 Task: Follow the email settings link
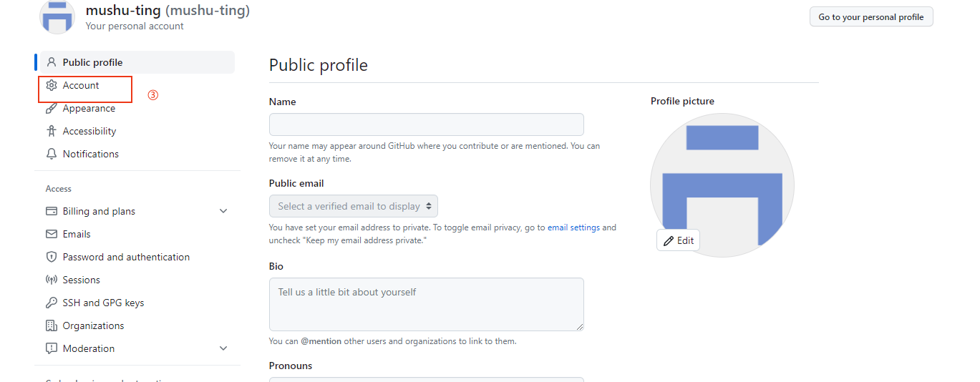[x=573, y=227]
